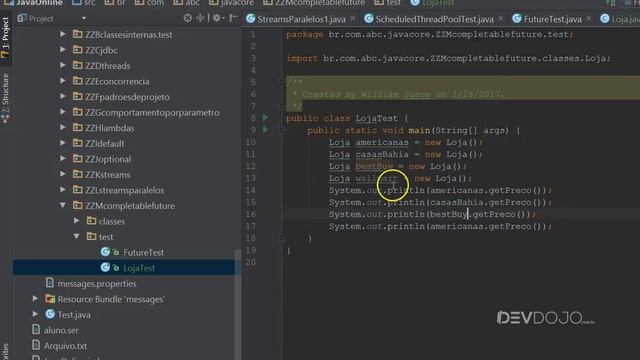
Task: Expand the classes subfolder
Action: (77, 221)
